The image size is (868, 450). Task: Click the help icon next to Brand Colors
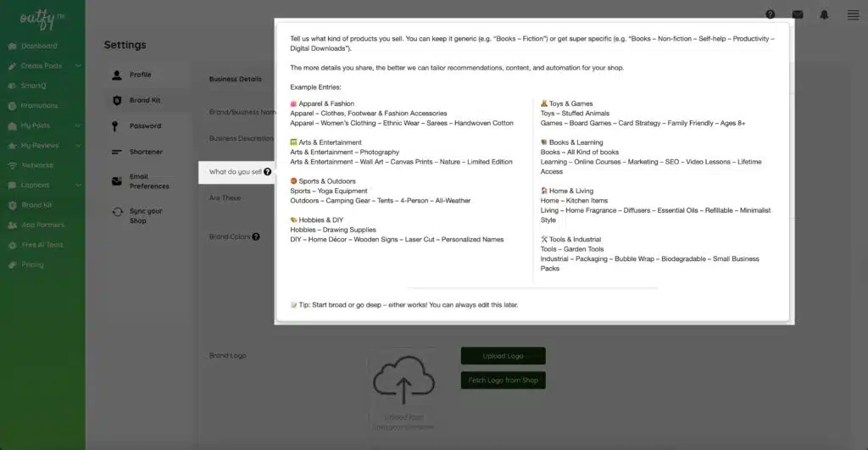click(x=256, y=237)
